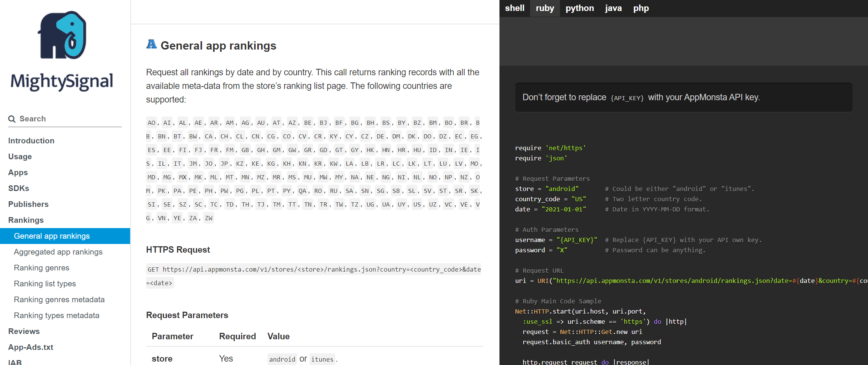868x365 pixels.
Task: Click the require 'net/https' code line
Action: (x=550, y=148)
